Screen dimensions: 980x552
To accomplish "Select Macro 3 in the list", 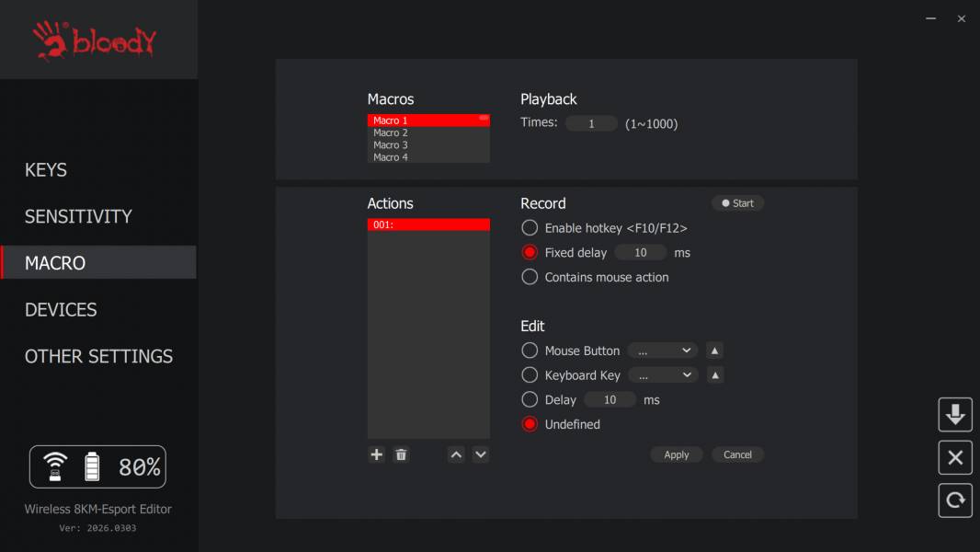I will point(428,145).
